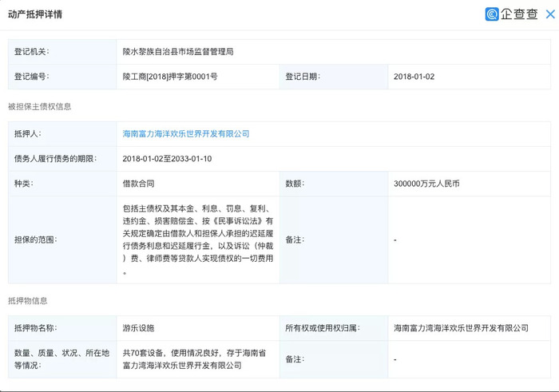Viewport: 559px width, 392px height.
Task: Select the registration number 陵工商[2018]押字第0001号
Action: [x=170, y=77]
